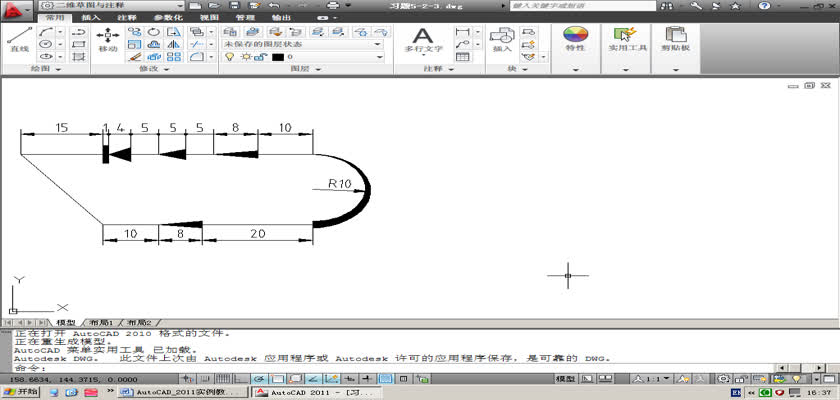Click the keyword search input field
Screen dimensions: 840x400
[583, 6]
